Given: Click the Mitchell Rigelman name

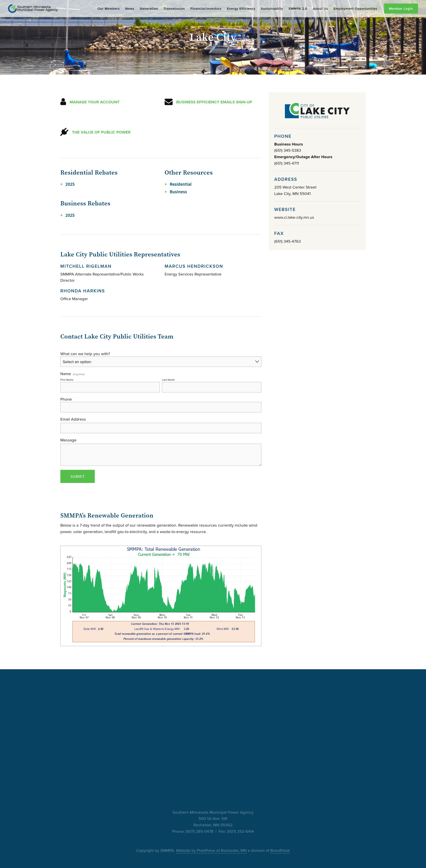Looking at the screenshot, I should pyautogui.click(x=86, y=266).
